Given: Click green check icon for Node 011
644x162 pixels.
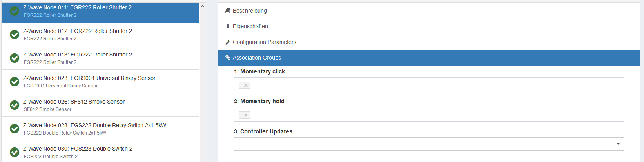Looking at the screenshot, I should click(15, 11).
